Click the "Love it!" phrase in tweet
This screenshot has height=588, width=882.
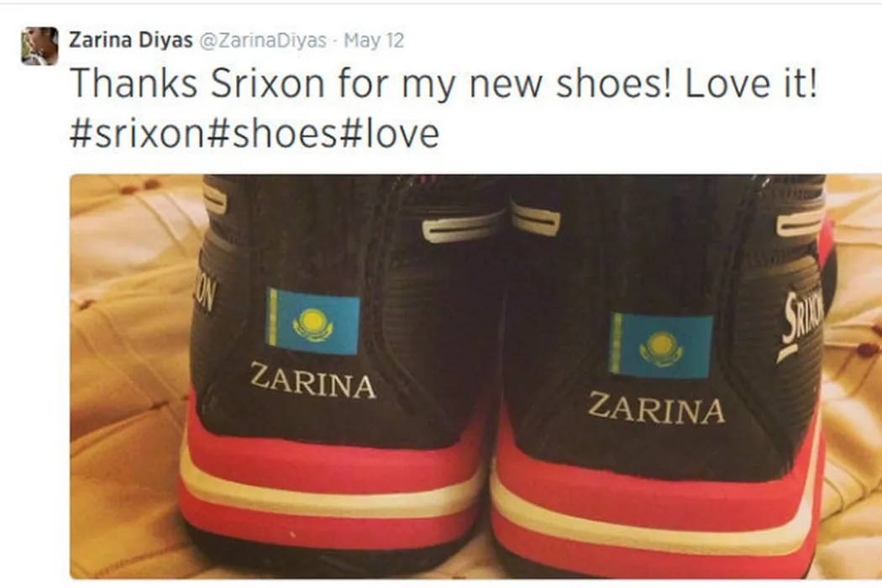click(x=750, y=83)
